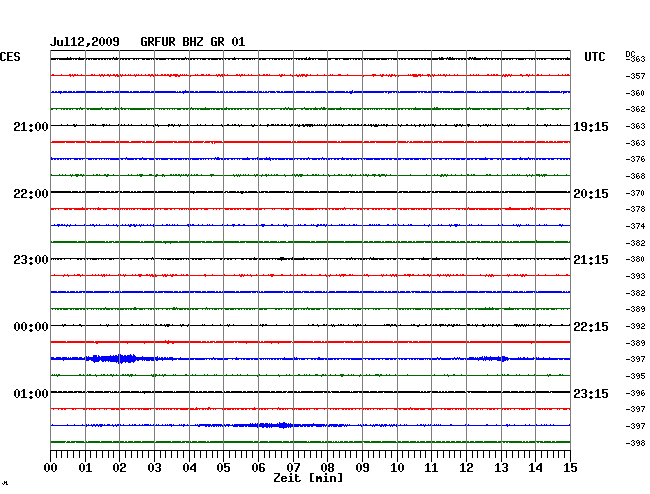Screen dimensions: 650x494
Task: Click the date label Jul12,2009
Action: click(x=85, y=42)
